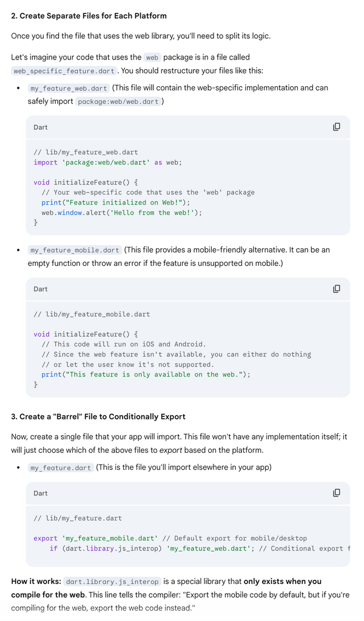Copy the my_feature_web.dart code block
364x621 pixels.
(337, 127)
